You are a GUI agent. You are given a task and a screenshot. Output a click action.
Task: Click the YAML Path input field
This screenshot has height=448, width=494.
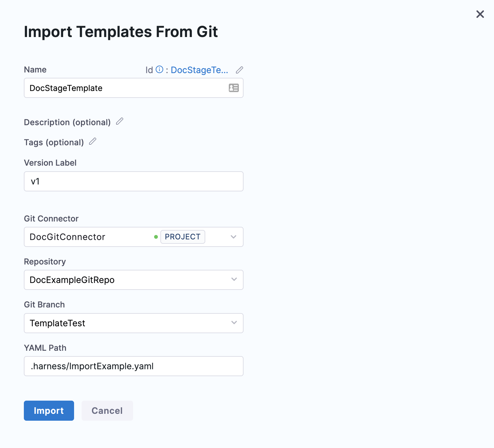pos(133,366)
